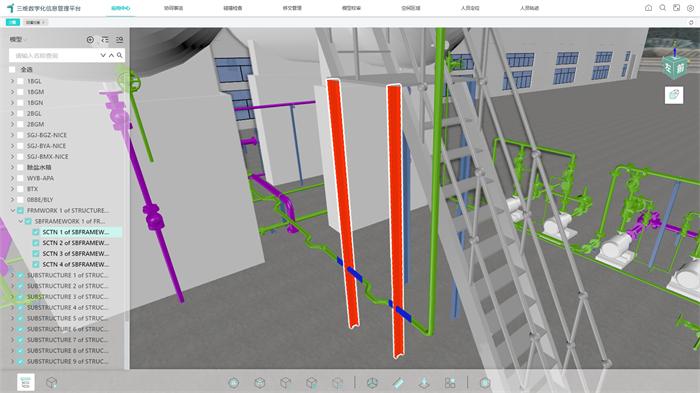The width and height of the screenshot is (700, 393).
Task: Expand the SGJ-BGZ-NICE tree node
Action: pyautogui.click(x=12, y=135)
